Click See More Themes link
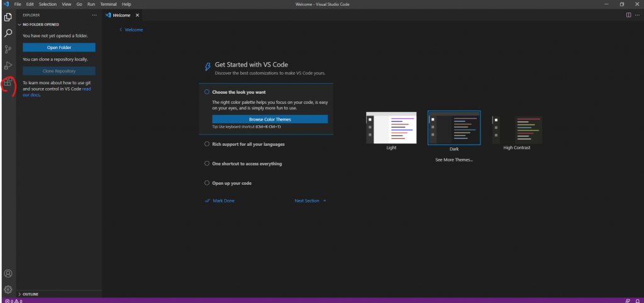This screenshot has width=644, height=303. (454, 160)
